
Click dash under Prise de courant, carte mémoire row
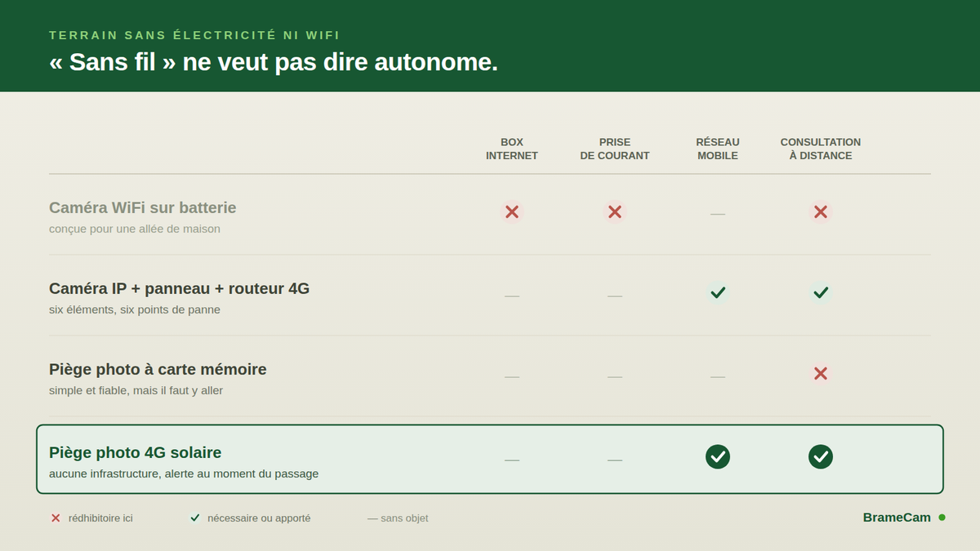pyautogui.click(x=615, y=376)
